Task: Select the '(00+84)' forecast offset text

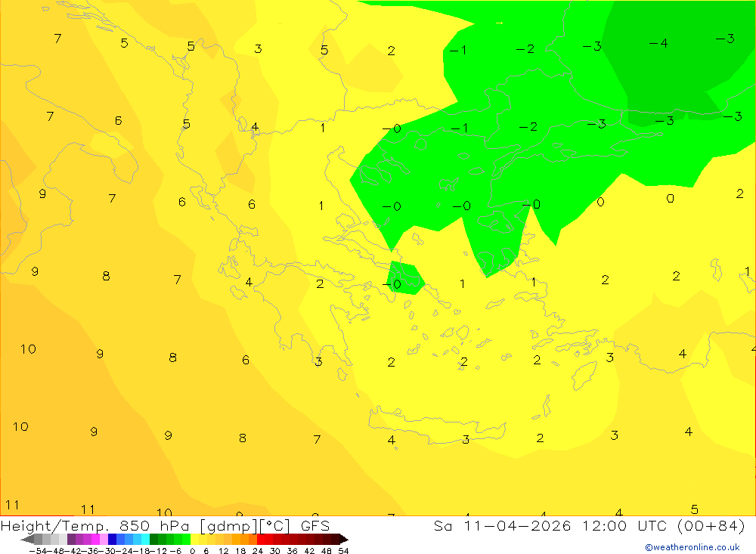Action: [x=711, y=526]
